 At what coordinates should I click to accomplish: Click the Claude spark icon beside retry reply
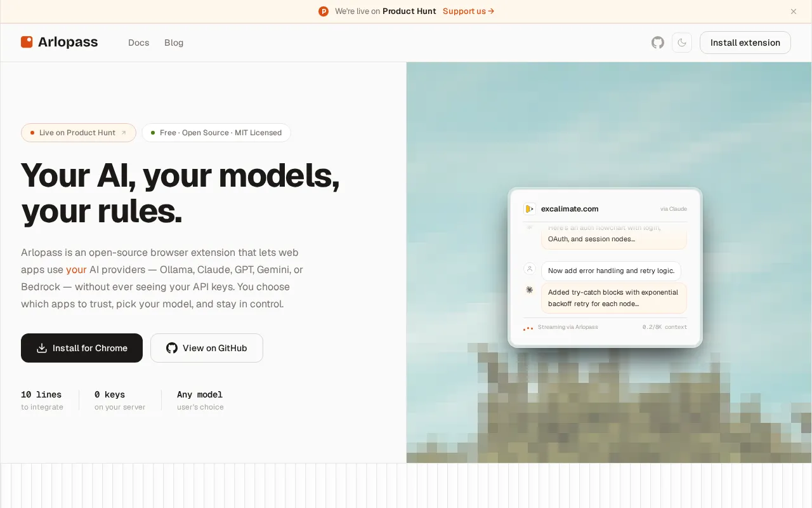[x=530, y=290]
